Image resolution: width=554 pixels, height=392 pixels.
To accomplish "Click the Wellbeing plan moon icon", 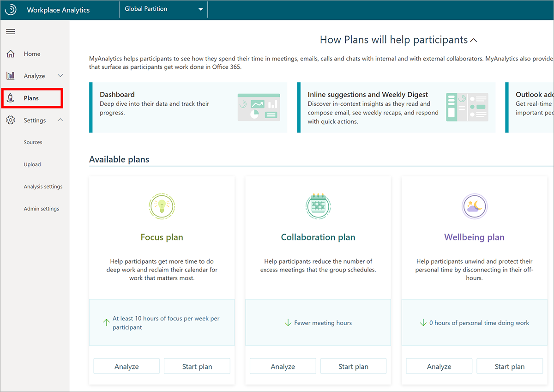I will coord(475,206).
